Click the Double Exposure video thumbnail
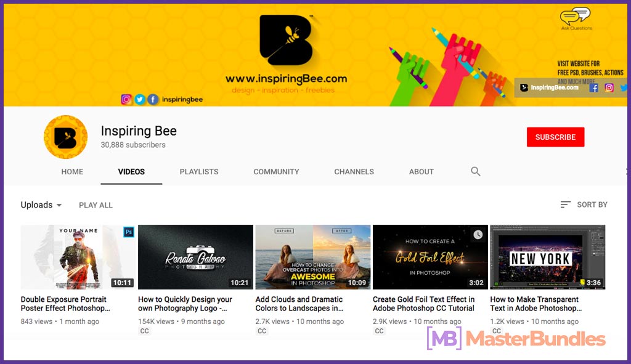This screenshot has height=364, width=631. pos(78,257)
